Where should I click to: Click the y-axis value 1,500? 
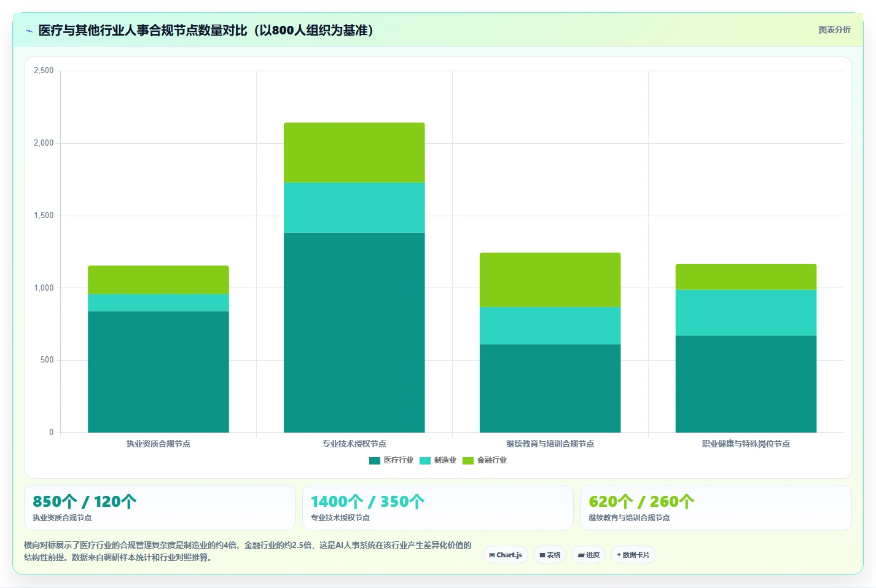point(44,216)
